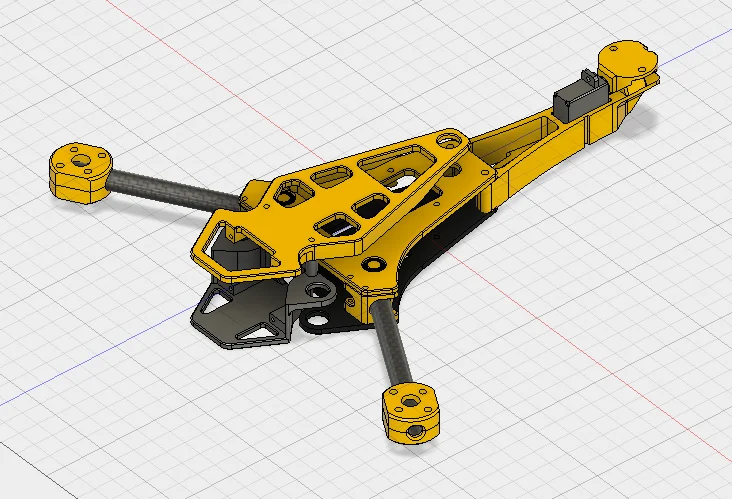732x499 pixels.
Task: Select the round boss on top plate near tail
Action: click(449, 140)
